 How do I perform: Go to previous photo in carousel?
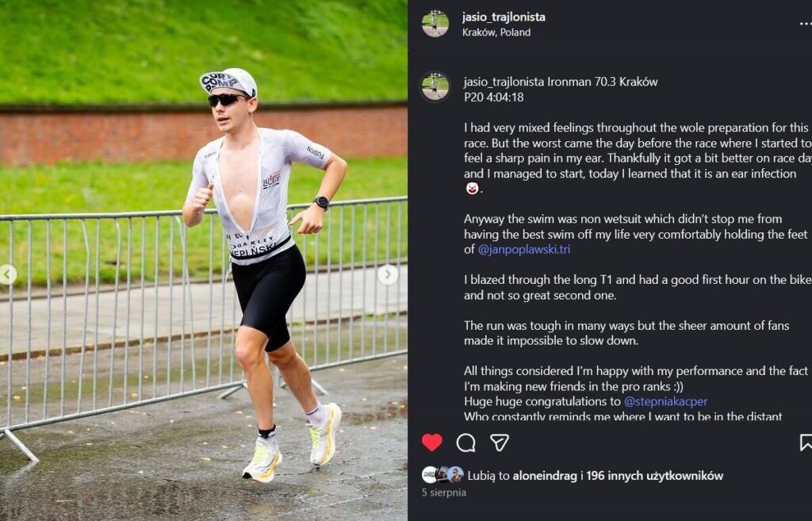click(7, 274)
